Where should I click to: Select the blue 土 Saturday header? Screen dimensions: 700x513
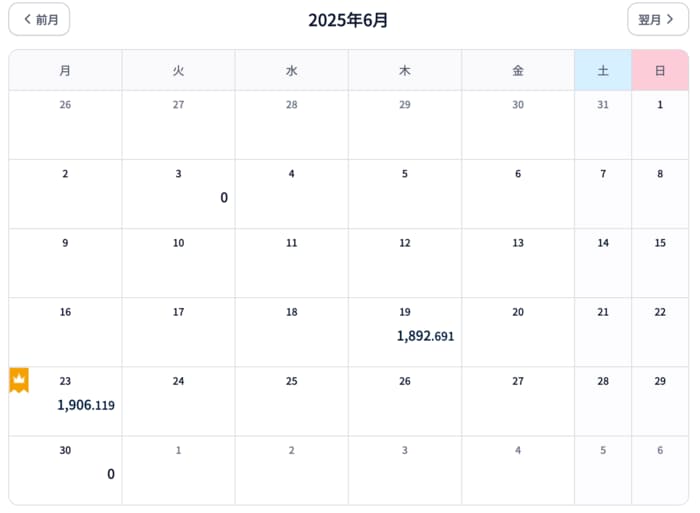click(603, 70)
